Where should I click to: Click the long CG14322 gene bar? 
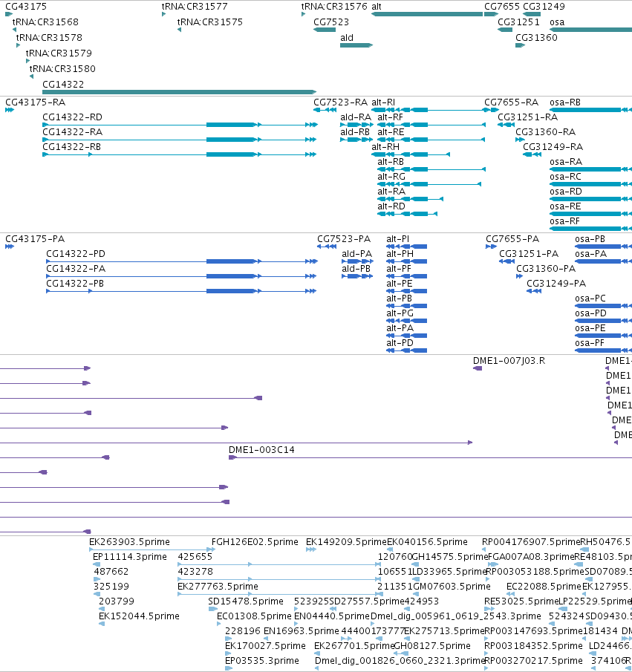(179, 92)
